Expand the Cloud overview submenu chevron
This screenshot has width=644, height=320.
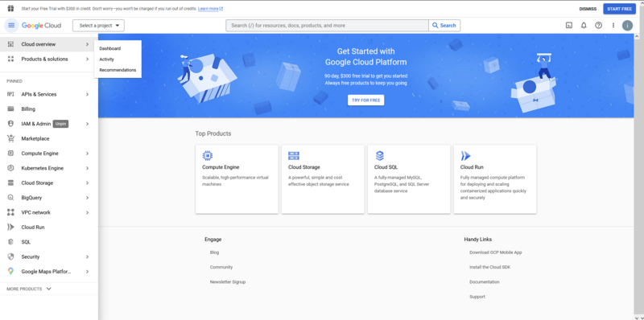pos(87,44)
